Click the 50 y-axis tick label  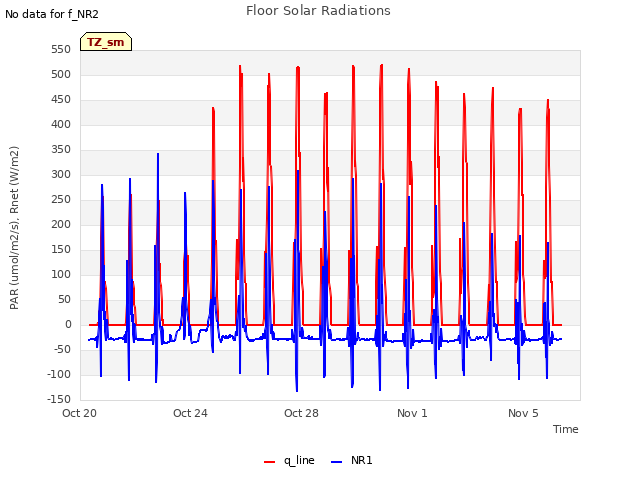pyautogui.click(x=64, y=300)
